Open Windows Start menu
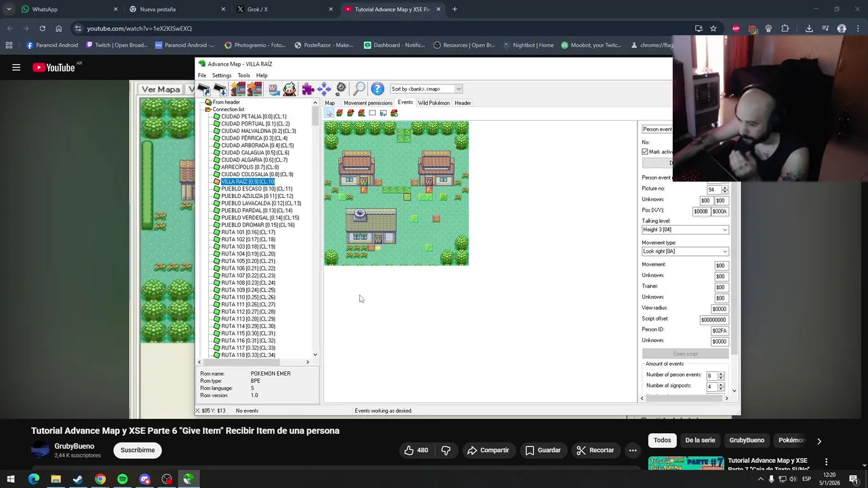The width and height of the screenshot is (868, 488). [x=11, y=479]
